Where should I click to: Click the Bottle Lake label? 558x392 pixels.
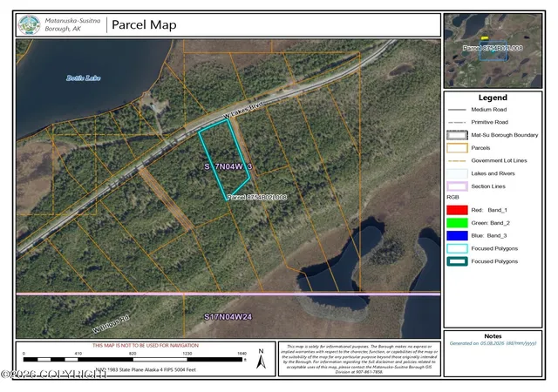[84, 78]
